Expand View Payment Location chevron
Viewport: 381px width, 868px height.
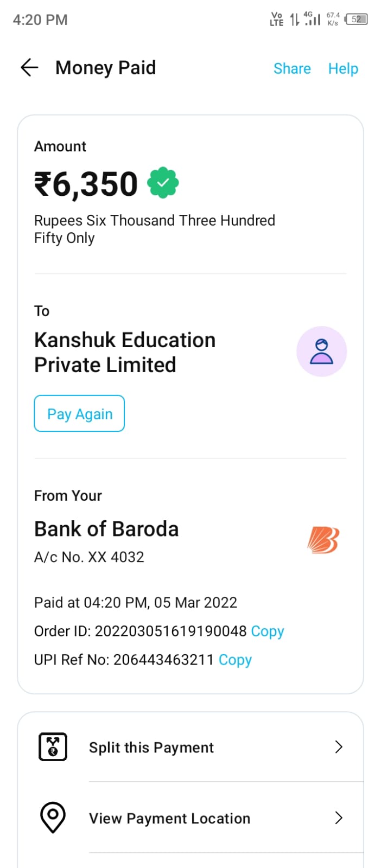pyautogui.click(x=339, y=818)
